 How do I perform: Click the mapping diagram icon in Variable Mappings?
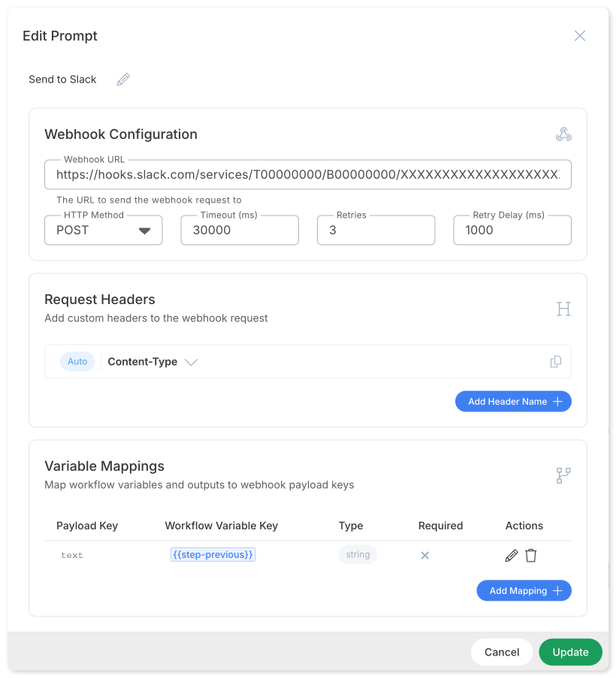point(563,475)
